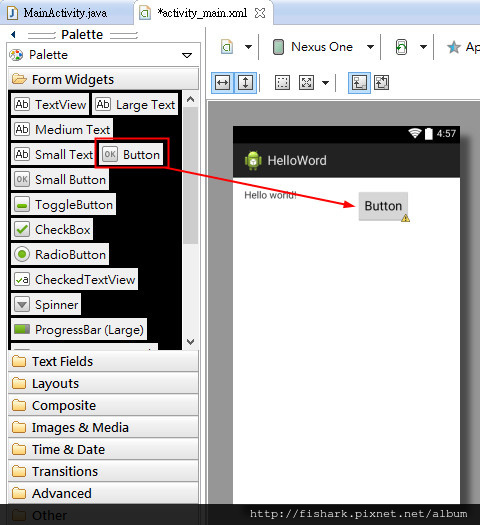The image size is (480, 525).
Task: Close the activity_main.xml tab
Action: [x=260, y=13]
